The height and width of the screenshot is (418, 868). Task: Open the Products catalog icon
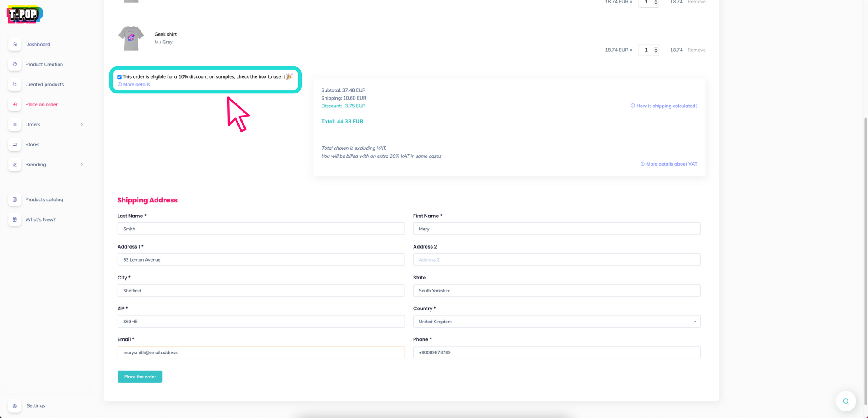point(15,199)
